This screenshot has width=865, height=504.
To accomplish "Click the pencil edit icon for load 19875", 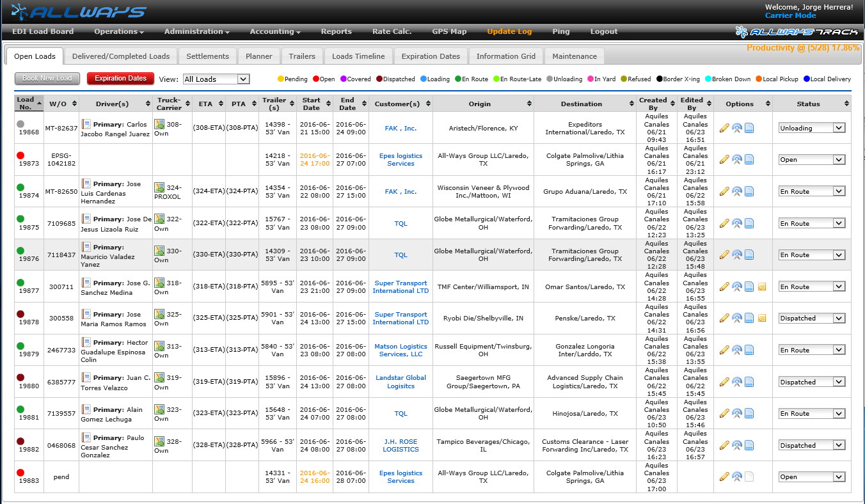I will 724,223.
